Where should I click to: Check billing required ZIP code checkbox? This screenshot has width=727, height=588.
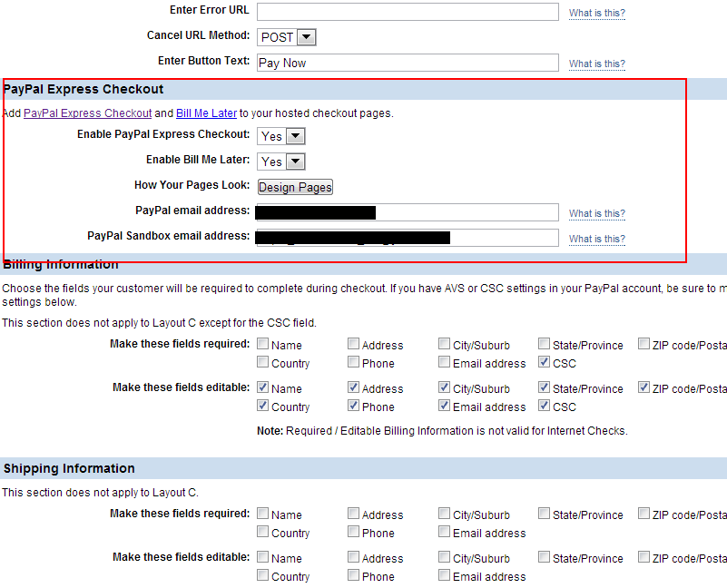coord(643,344)
